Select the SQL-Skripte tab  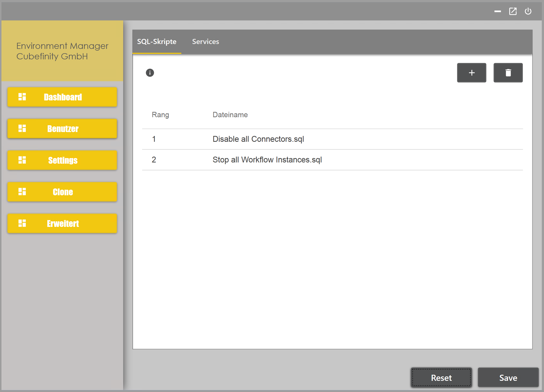pos(157,42)
